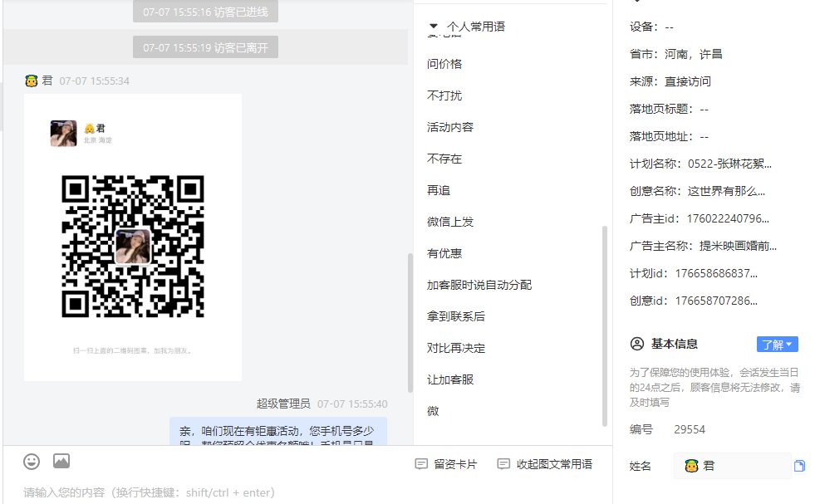The height and width of the screenshot is (504, 815).
Task: Click the 设备 info line
Action: point(652,27)
